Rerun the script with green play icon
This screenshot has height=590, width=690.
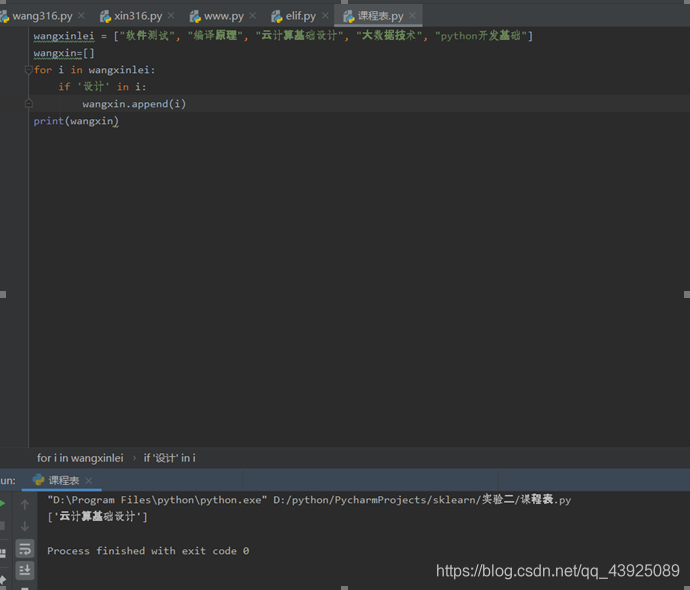click(2, 504)
